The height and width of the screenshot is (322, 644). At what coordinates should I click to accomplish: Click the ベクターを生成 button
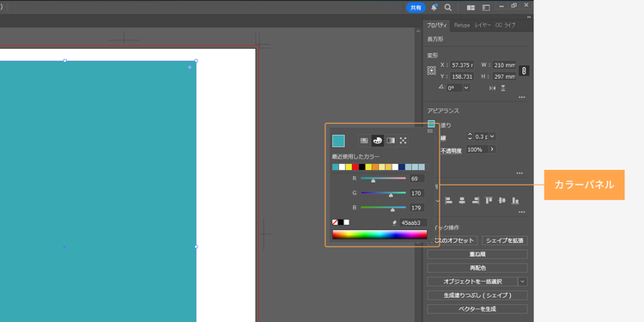[x=477, y=309]
